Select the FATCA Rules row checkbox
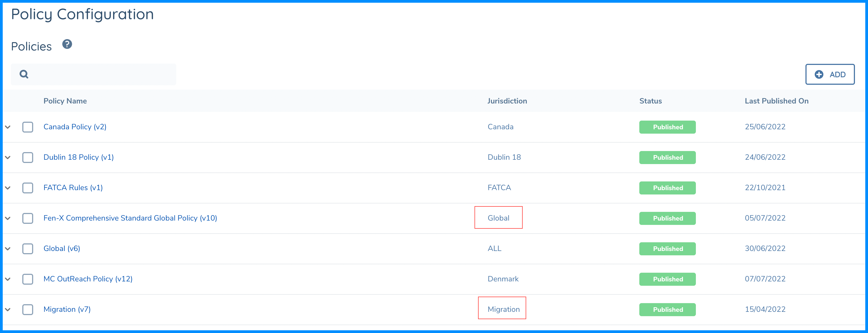The width and height of the screenshot is (868, 333). coord(28,188)
